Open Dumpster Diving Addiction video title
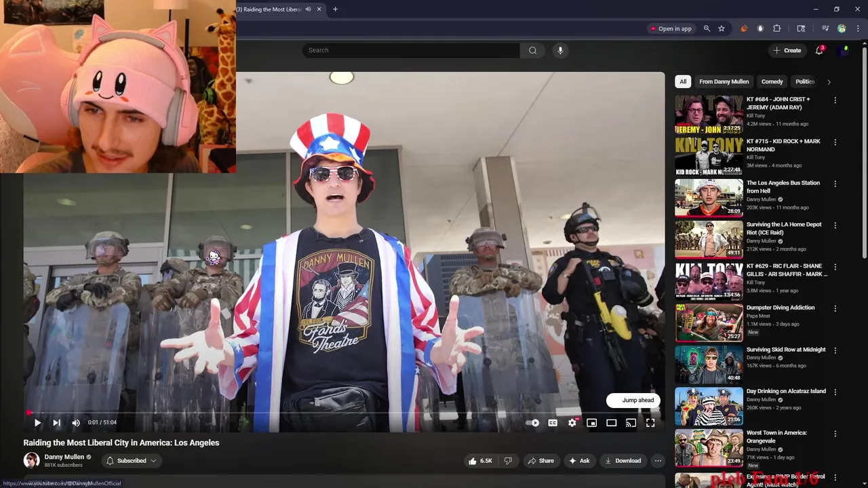This screenshot has height=488, width=868. (781, 308)
